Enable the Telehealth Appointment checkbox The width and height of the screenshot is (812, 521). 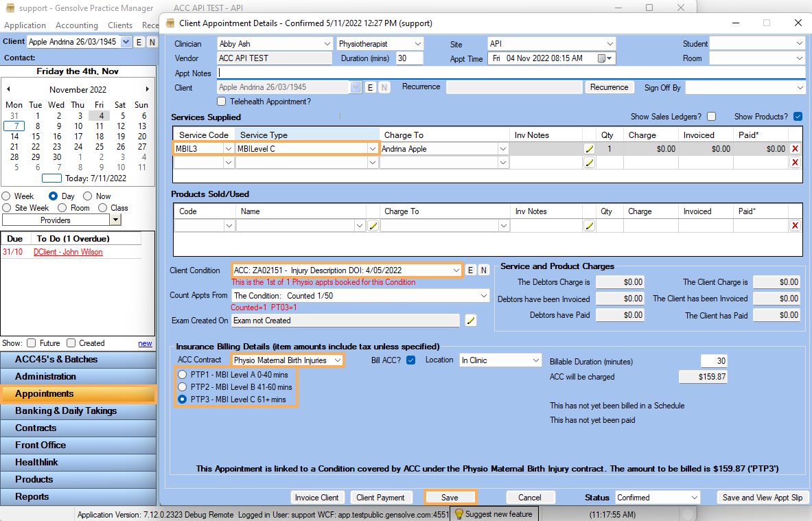point(222,102)
